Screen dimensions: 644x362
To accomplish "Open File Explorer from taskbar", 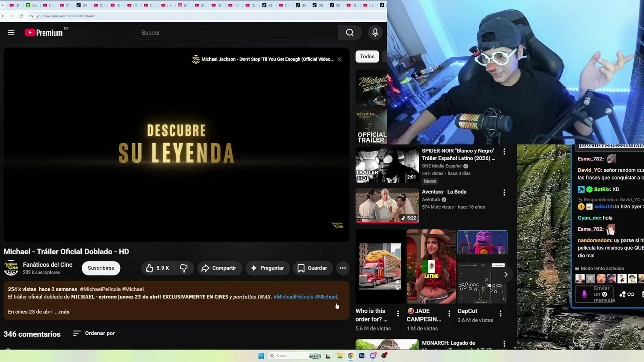I will pyautogui.click(x=340, y=356).
